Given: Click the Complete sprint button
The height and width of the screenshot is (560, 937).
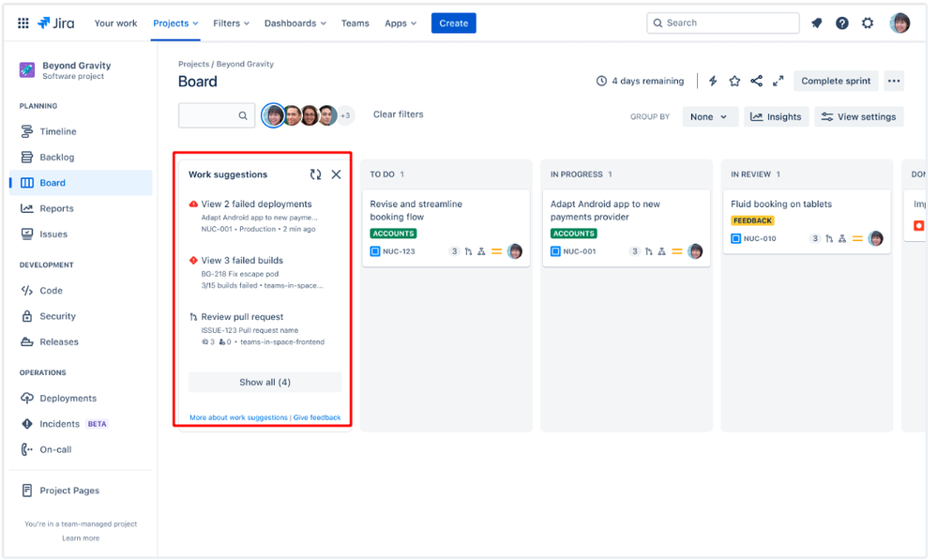Looking at the screenshot, I should pyautogui.click(x=836, y=82).
